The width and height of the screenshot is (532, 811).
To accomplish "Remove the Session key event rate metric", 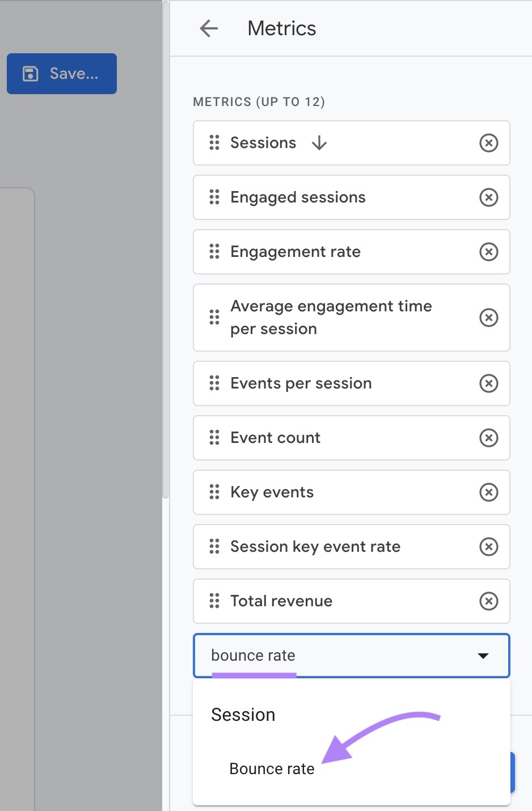I will tap(488, 547).
